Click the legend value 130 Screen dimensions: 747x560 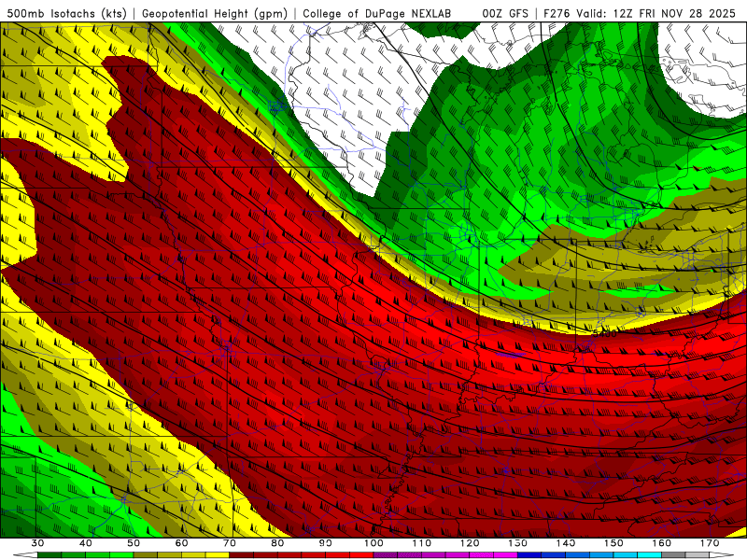pos(518,543)
